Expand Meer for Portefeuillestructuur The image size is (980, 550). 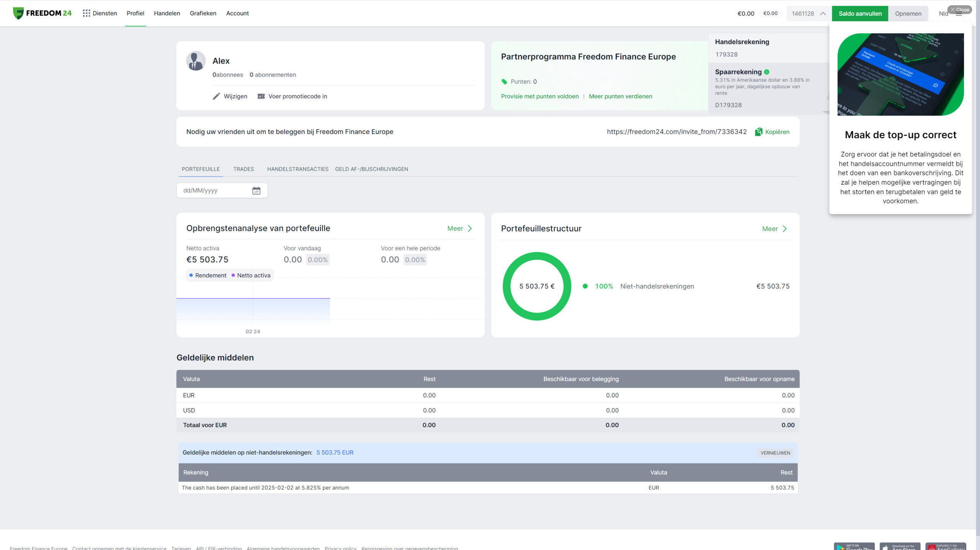[774, 229]
